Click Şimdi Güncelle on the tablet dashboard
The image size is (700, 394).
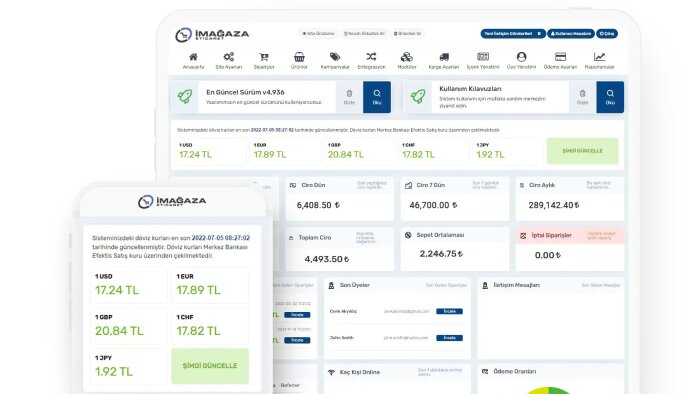coord(582,151)
